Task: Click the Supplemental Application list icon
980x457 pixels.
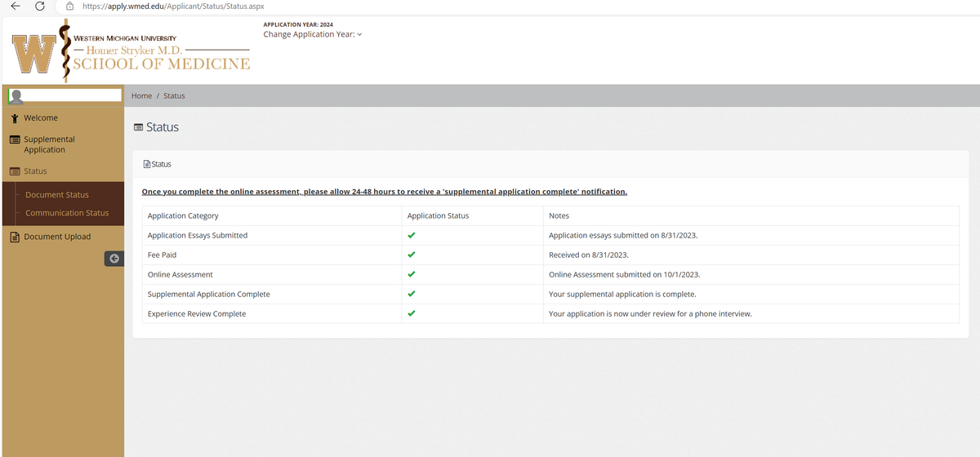Action: (x=15, y=140)
